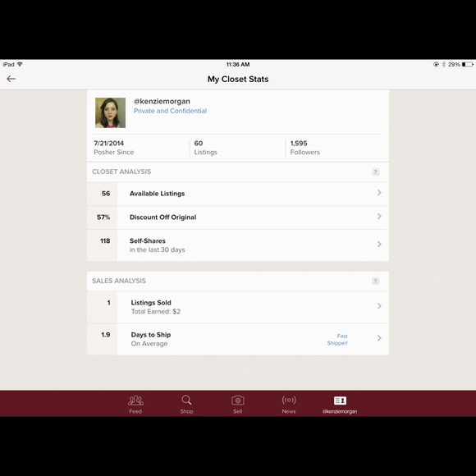Tap the battery indicator in status bar
Image resolution: width=476 pixels, height=476 pixels.
(468, 64)
